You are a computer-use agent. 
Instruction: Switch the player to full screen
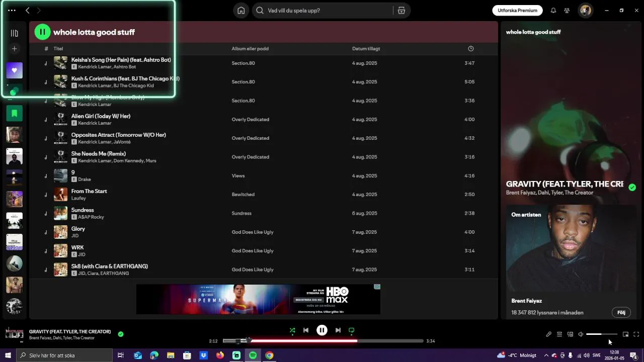click(x=636, y=334)
